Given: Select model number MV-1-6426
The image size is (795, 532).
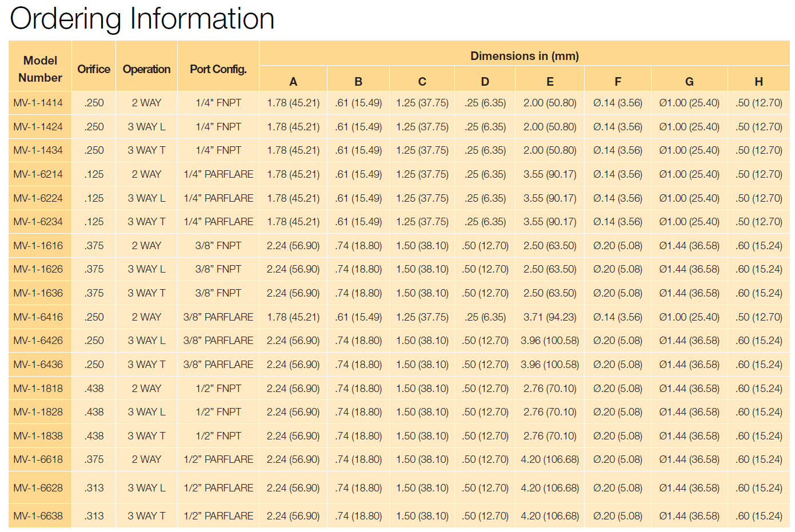Looking at the screenshot, I should pyautogui.click(x=38, y=341).
